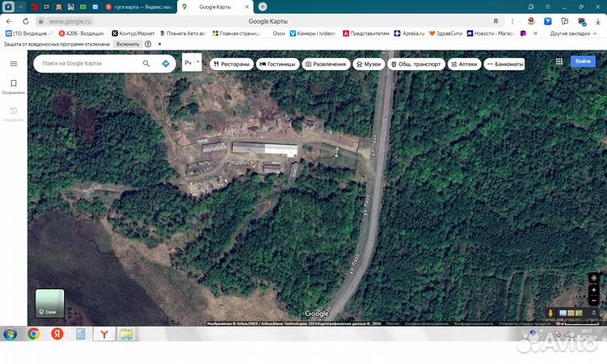Select the yellow Street View pegman
This screenshot has width=607, height=364.
pos(551,313)
